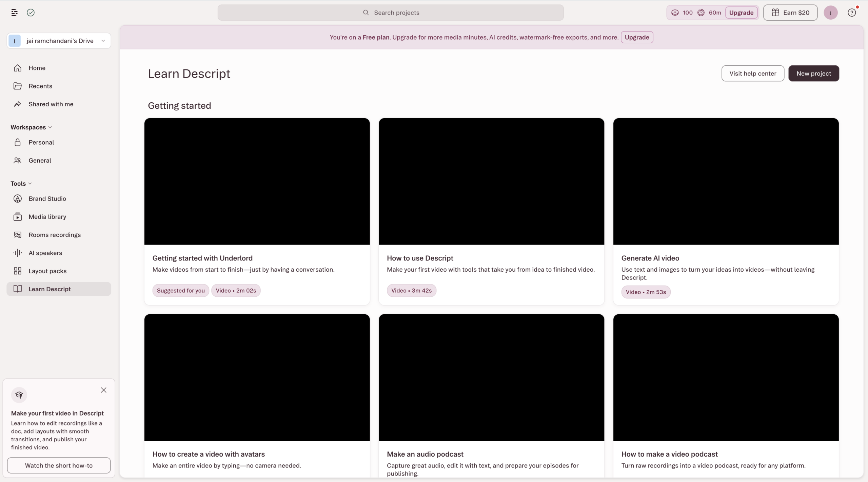Screen dimensions: 868x482
Task: Click the Video 2m 02s tag
Action: pyautogui.click(x=236, y=291)
